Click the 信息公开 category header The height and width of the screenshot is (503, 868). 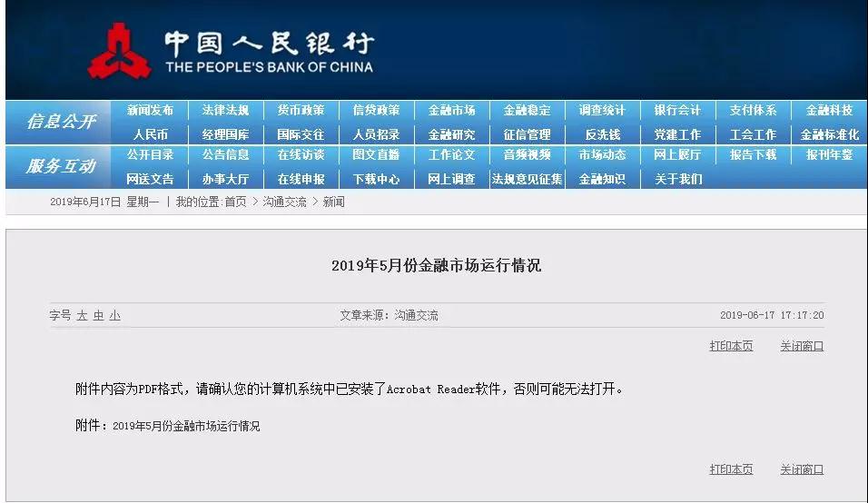[61, 121]
